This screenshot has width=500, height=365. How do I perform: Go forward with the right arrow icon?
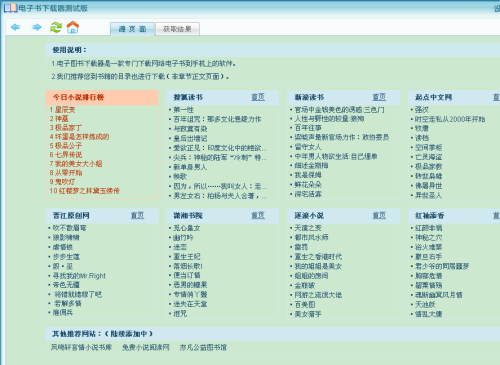37,27
